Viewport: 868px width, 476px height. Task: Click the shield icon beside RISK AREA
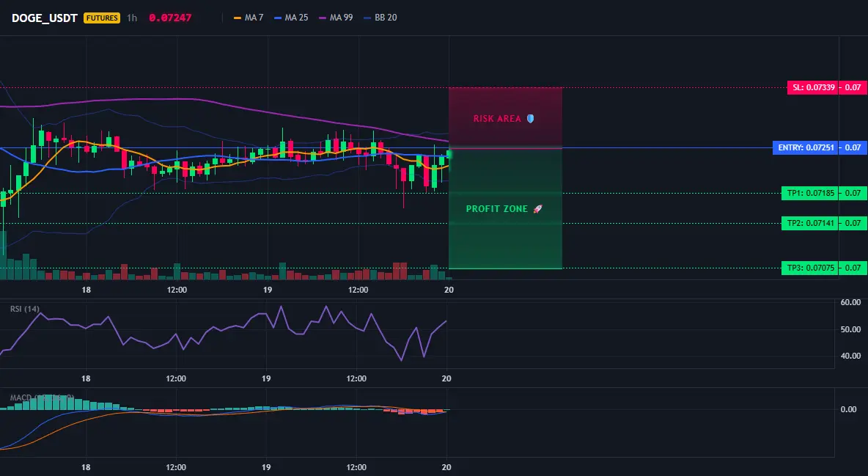tap(530, 119)
